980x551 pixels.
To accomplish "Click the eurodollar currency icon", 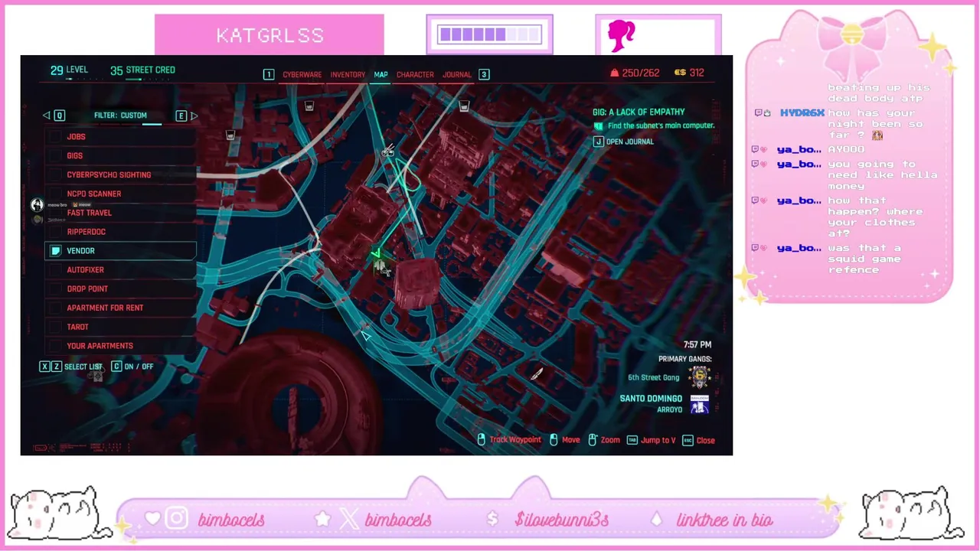I will (x=680, y=73).
